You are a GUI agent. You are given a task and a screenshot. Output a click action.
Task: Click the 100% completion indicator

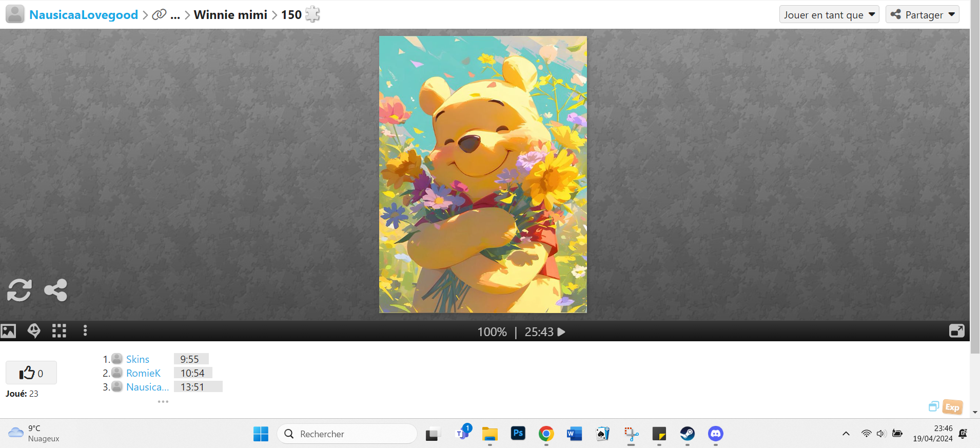point(492,332)
